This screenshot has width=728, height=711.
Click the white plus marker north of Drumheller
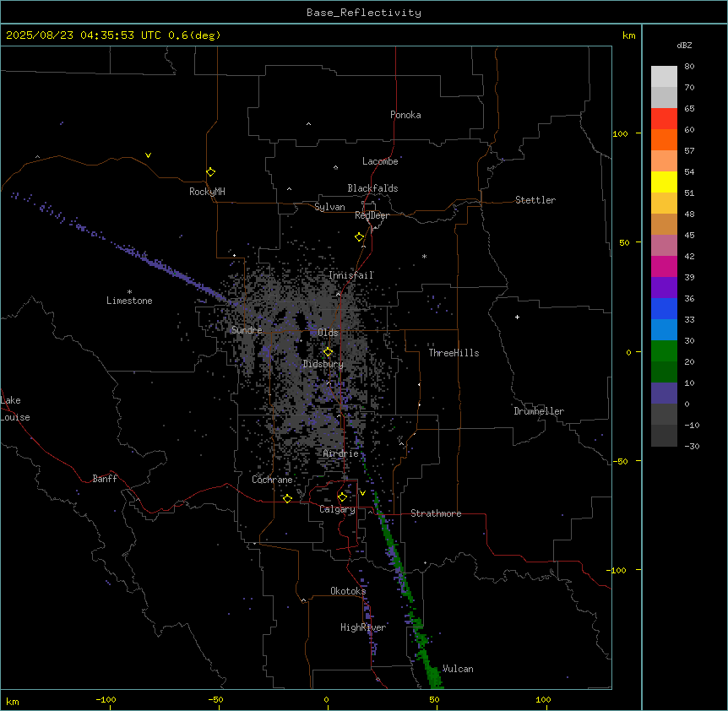[517, 317]
